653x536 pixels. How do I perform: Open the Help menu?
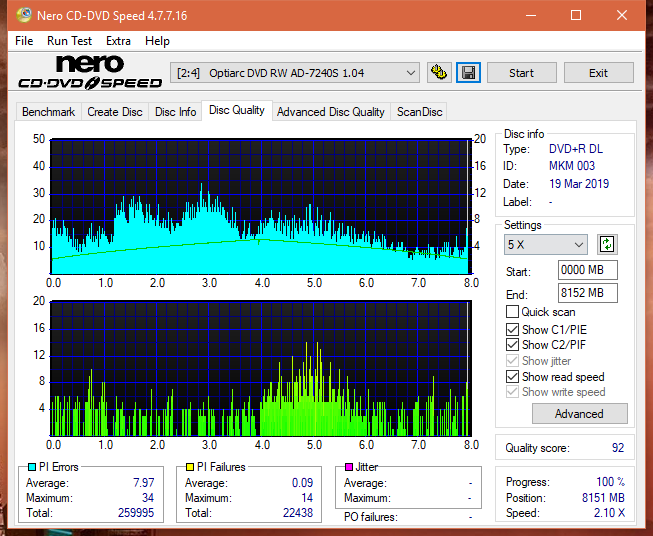157,41
